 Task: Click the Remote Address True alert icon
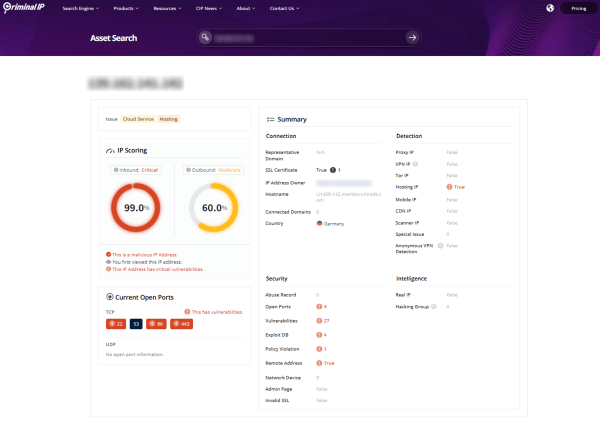click(319, 363)
